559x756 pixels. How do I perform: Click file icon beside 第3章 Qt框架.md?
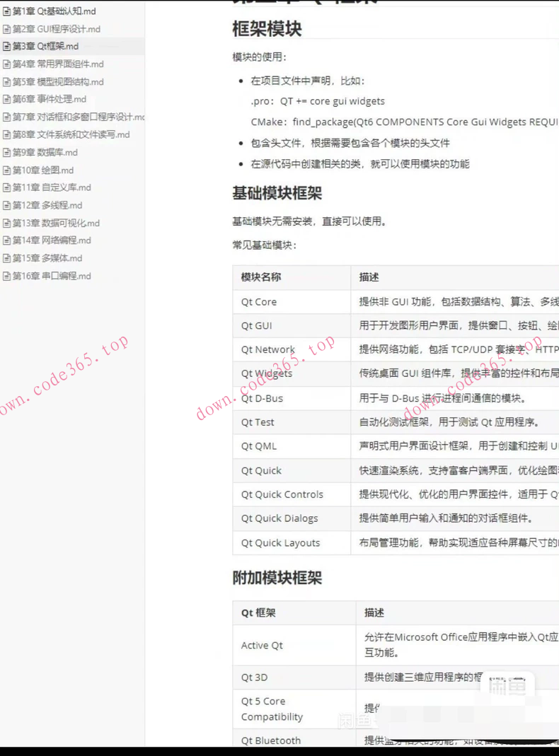click(7, 46)
